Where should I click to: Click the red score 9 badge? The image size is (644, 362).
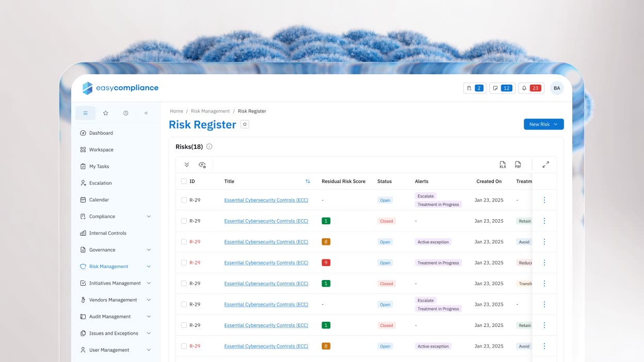[326, 262]
